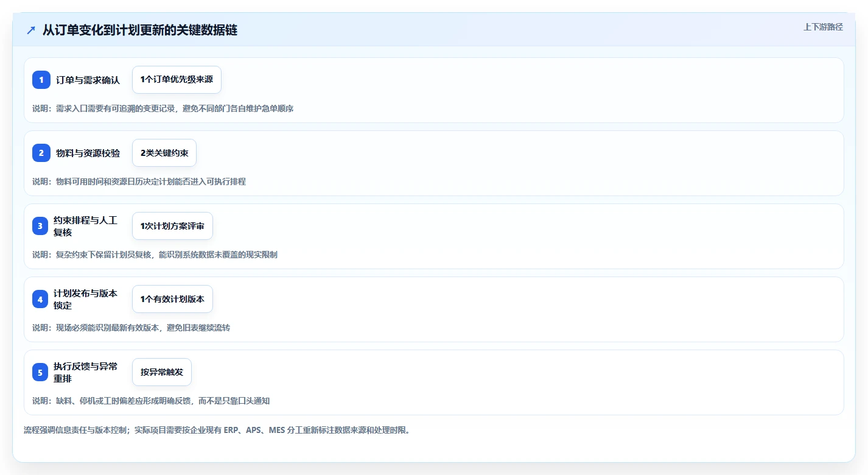Viewport: 868px width, 475px height.
Task: Click the 上下游路径 label in header
Action: [x=823, y=27]
